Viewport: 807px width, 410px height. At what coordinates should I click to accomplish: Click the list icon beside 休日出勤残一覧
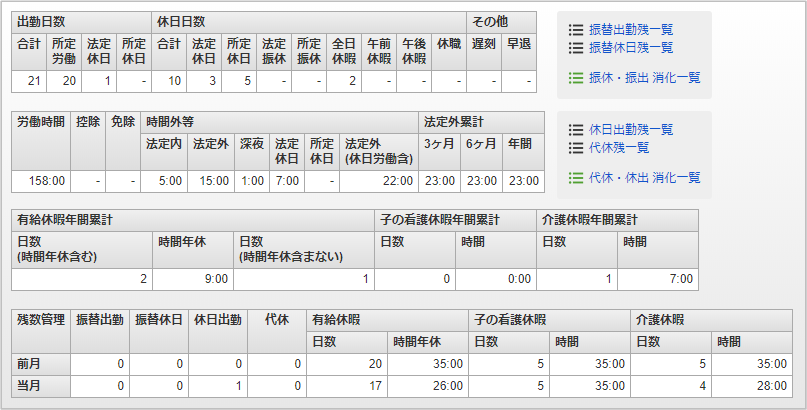[576, 130]
